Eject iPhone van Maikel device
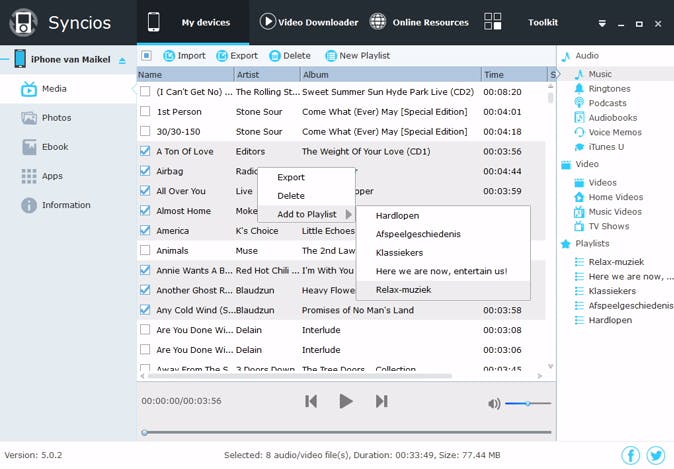The height and width of the screenshot is (469, 674). pyautogui.click(x=123, y=61)
